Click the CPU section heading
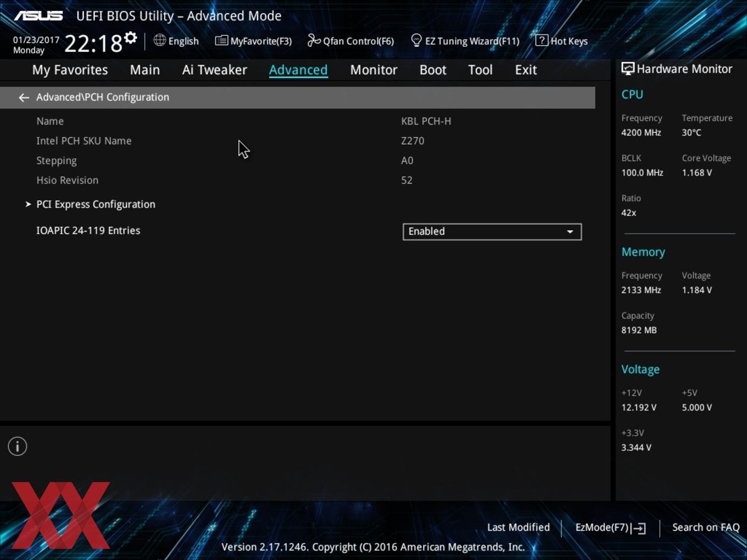The image size is (747, 560). (x=632, y=94)
